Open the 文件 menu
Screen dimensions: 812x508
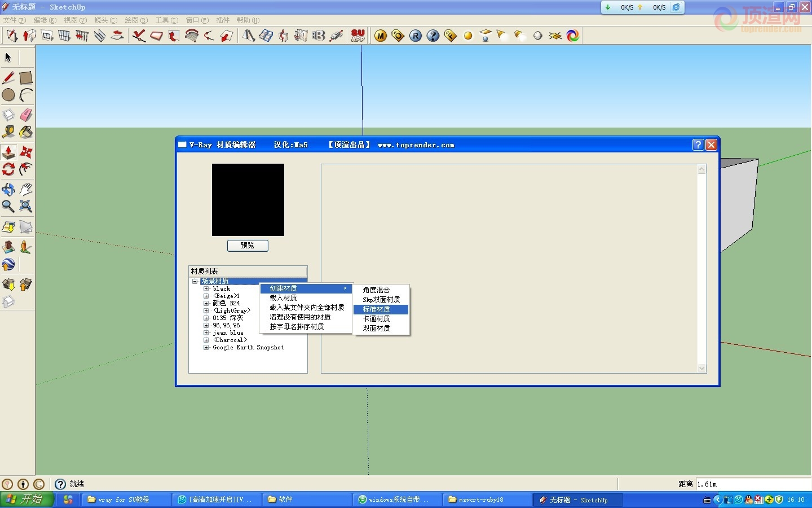tap(14, 20)
